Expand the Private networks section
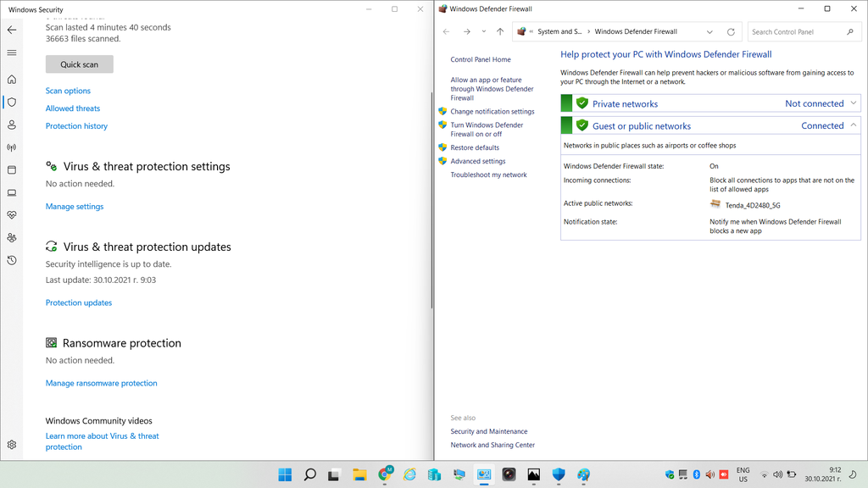The width and height of the screenshot is (868, 488). tap(853, 103)
